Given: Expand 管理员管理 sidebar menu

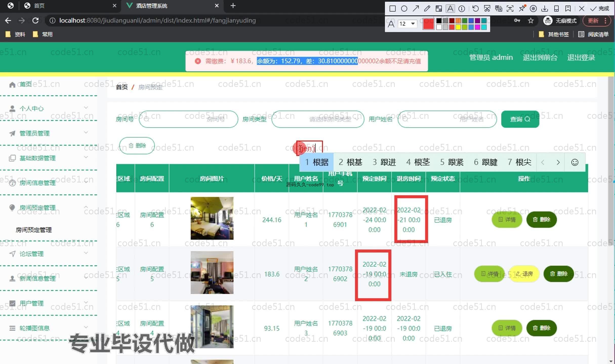Looking at the screenshot, I should [x=48, y=133].
